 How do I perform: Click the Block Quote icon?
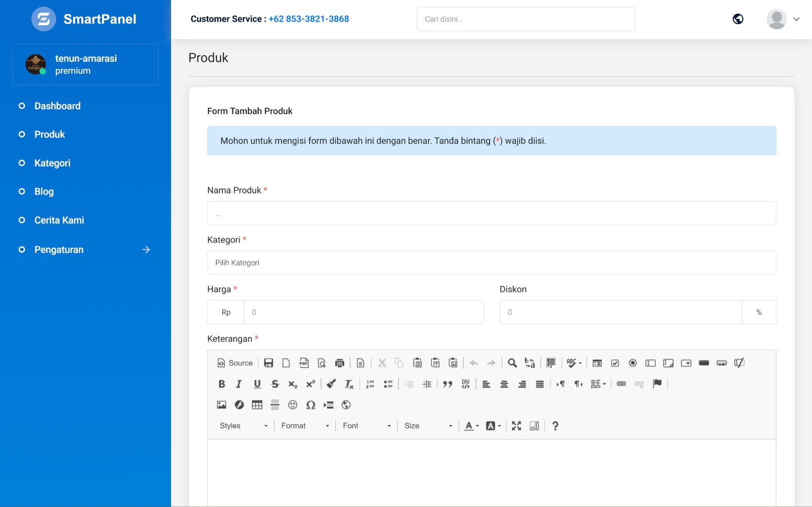pyautogui.click(x=448, y=384)
